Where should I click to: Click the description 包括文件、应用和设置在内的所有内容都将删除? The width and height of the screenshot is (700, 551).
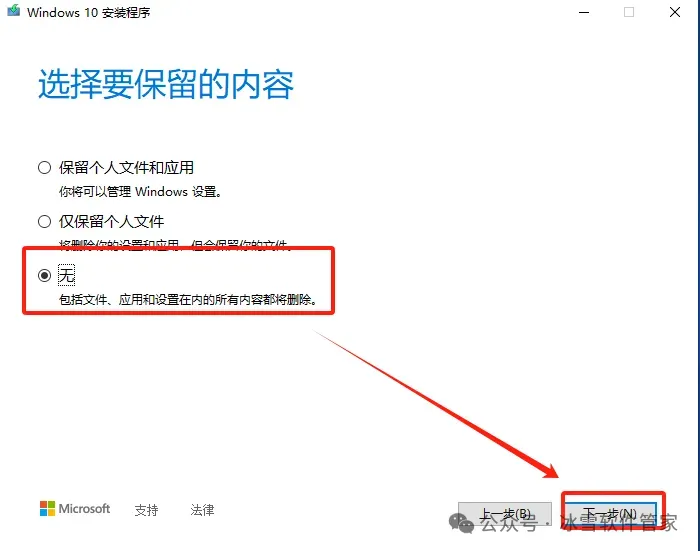click(x=188, y=299)
